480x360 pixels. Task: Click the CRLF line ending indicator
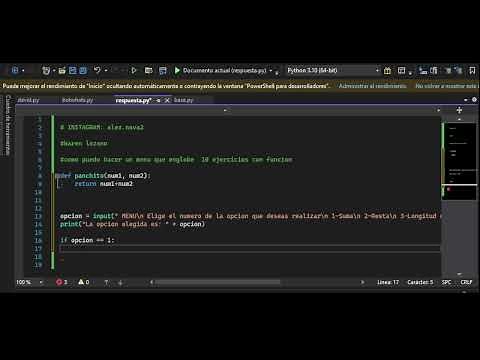pos(466,282)
